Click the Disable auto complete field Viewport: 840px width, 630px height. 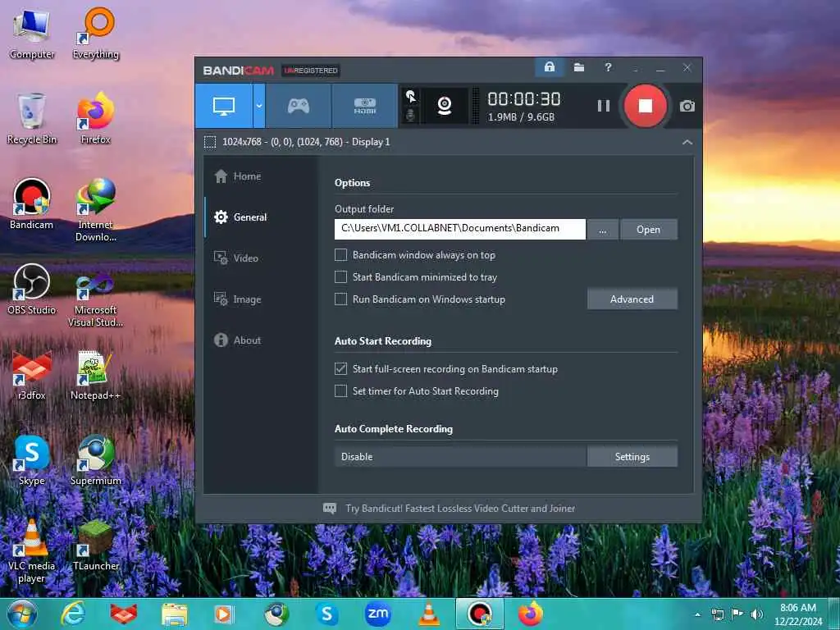(460, 456)
